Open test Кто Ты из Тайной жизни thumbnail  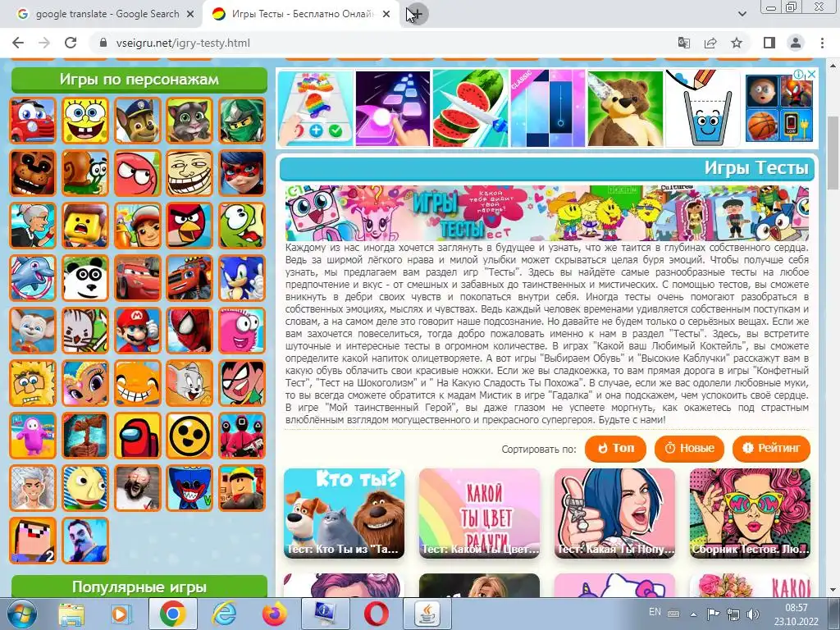tap(344, 514)
